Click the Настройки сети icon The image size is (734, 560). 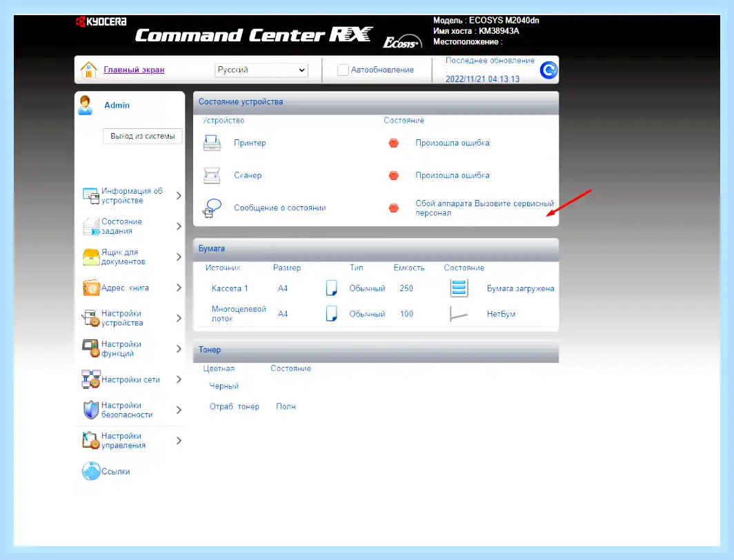click(x=91, y=379)
